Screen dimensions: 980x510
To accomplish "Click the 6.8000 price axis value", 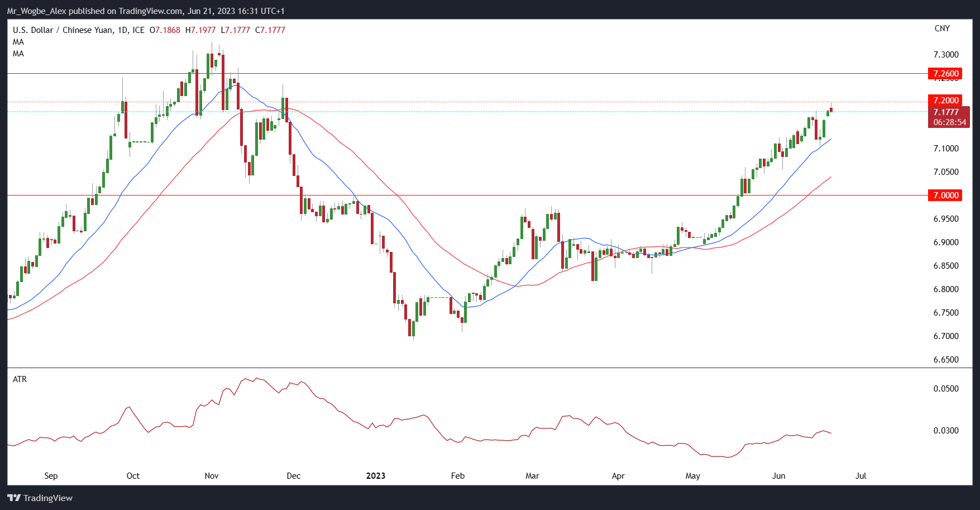I will [x=946, y=289].
